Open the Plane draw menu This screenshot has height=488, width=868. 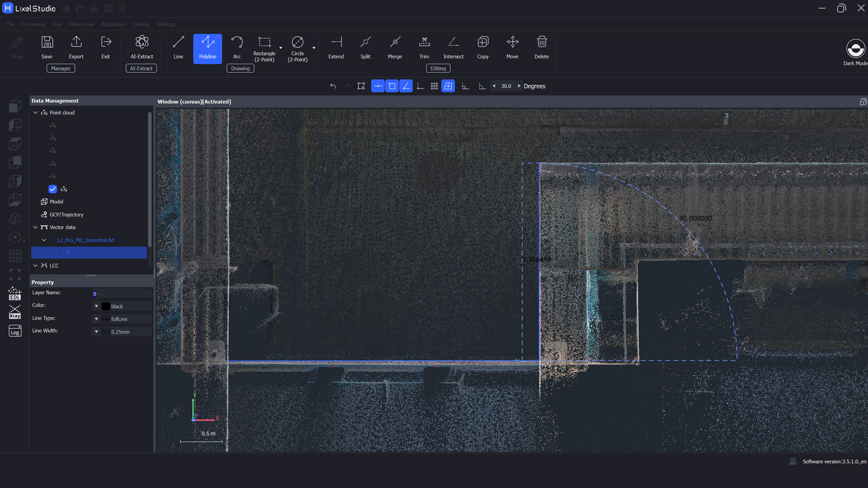82,24
